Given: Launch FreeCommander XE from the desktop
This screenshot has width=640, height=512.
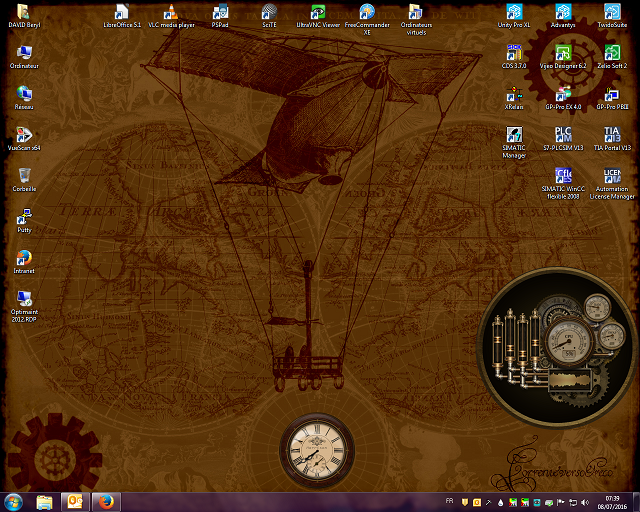Looking at the screenshot, I should 367,13.
